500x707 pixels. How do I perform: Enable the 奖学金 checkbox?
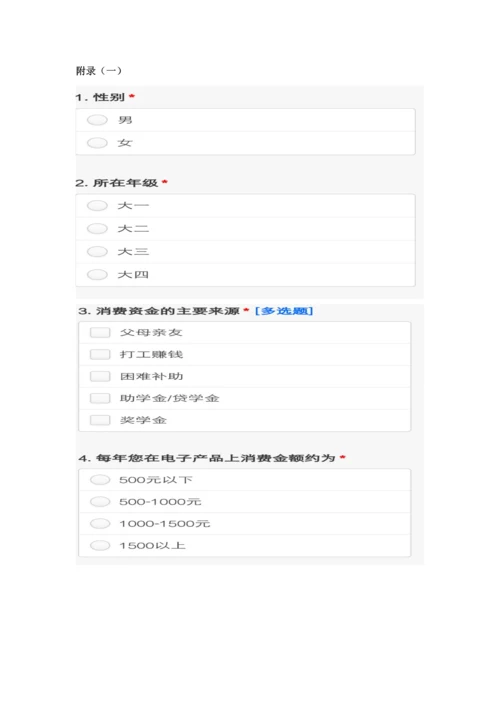tap(100, 420)
